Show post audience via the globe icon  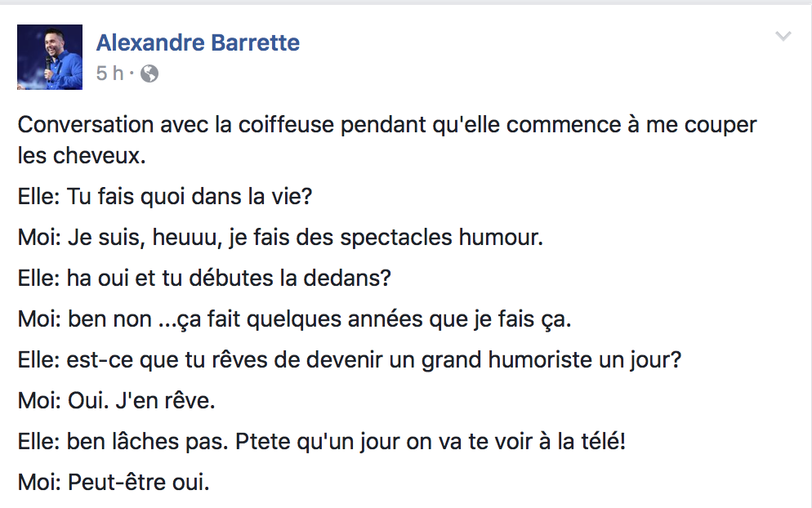coord(149,74)
